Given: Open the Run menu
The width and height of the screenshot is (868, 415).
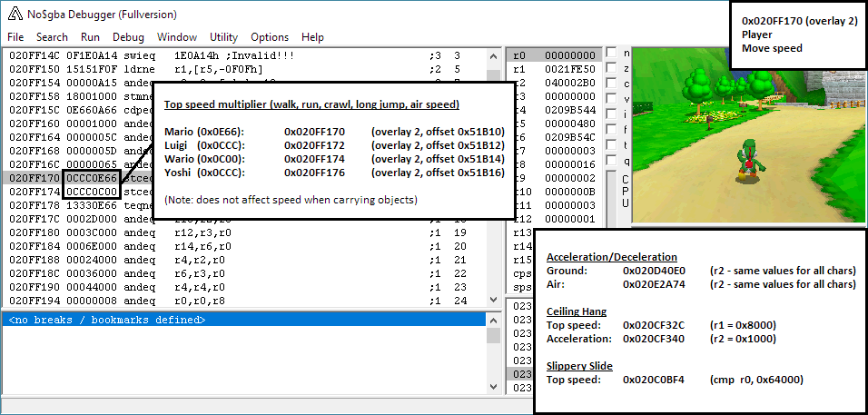Looking at the screenshot, I should (x=90, y=37).
